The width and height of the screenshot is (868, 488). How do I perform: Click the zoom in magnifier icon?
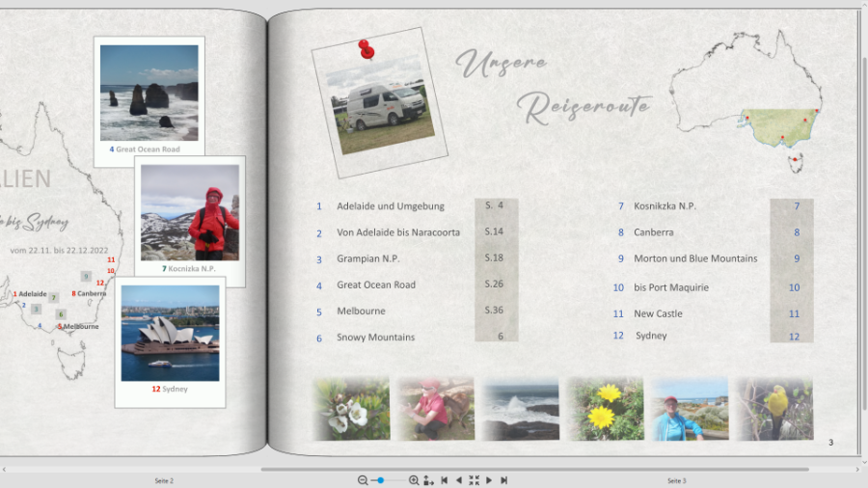click(x=414, y=480)
